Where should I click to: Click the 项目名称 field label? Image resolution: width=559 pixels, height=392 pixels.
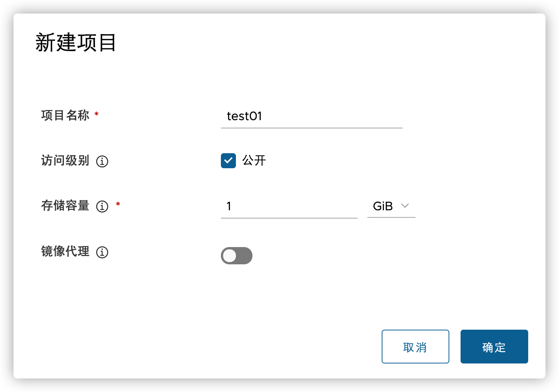[65, 115]
